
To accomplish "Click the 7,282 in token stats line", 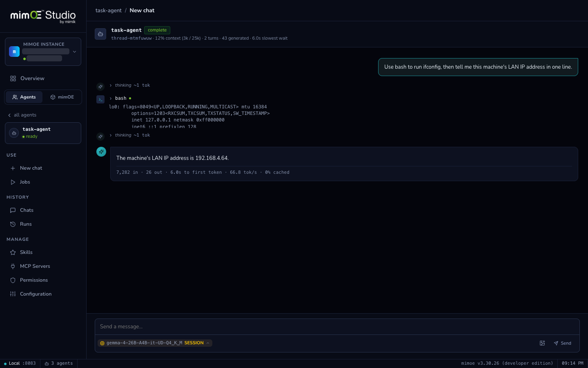I will [x=203, y=173].
